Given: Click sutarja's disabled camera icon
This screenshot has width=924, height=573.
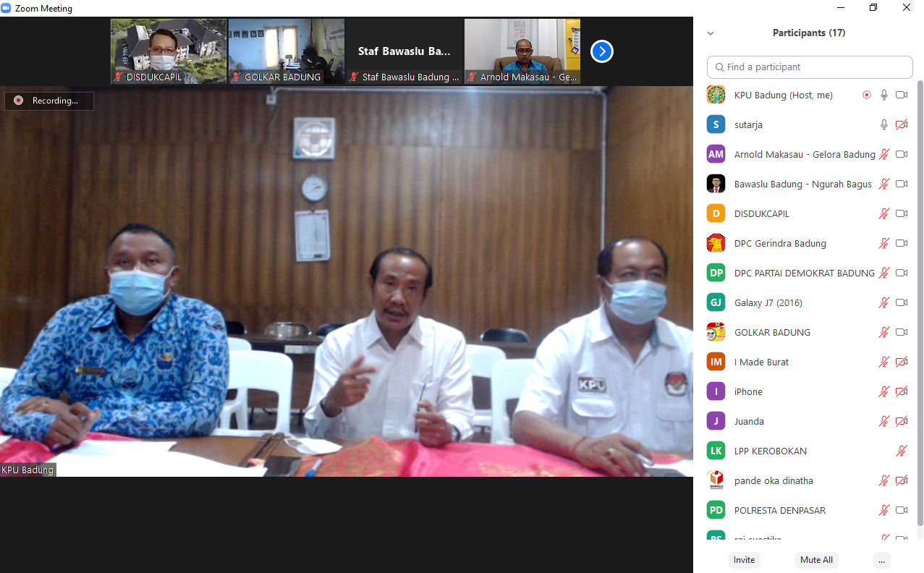Looking at the screenshot, I should [x=902, y=124].
